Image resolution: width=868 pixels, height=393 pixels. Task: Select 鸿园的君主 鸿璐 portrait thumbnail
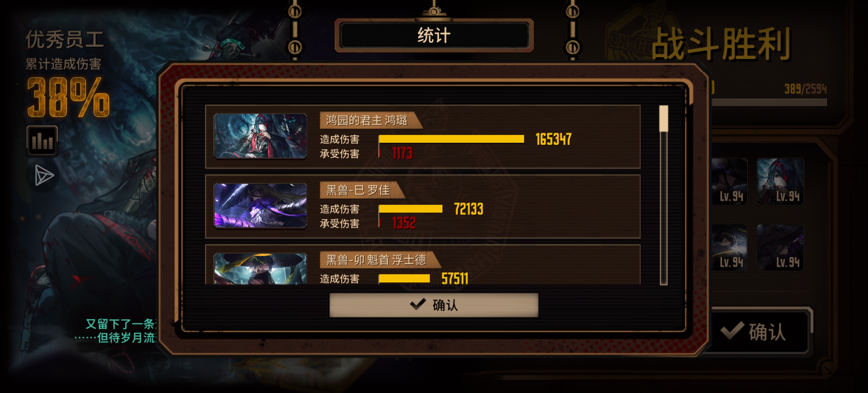pos(261,136)
